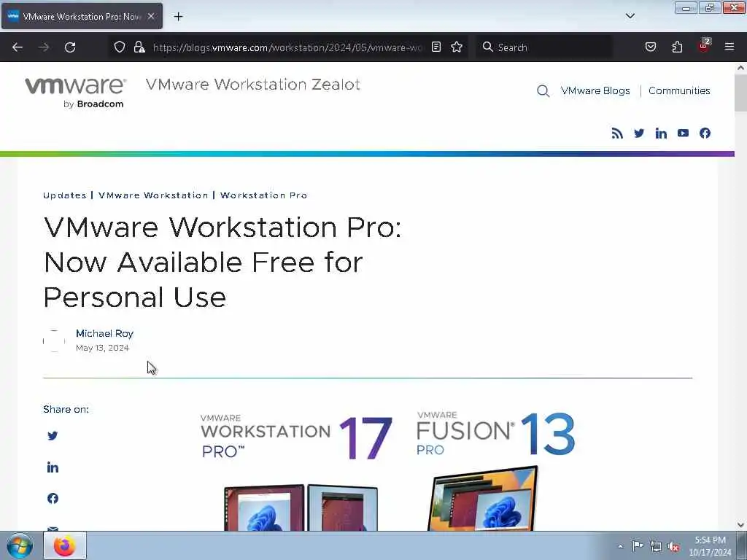Viewport: 747px width, 560px height.
Task: Open the Save to Pocket icon
Action: pyautogui.click(x=650, y=47)
